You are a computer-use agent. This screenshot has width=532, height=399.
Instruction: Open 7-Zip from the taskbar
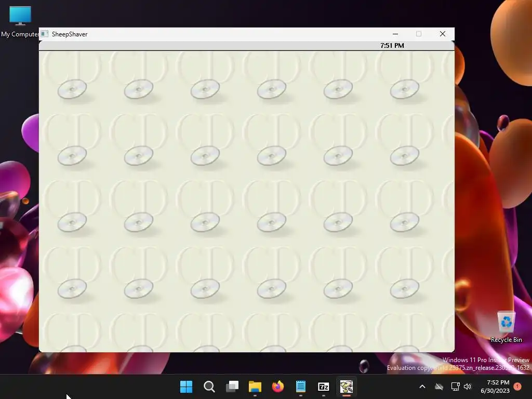[323, 387]
